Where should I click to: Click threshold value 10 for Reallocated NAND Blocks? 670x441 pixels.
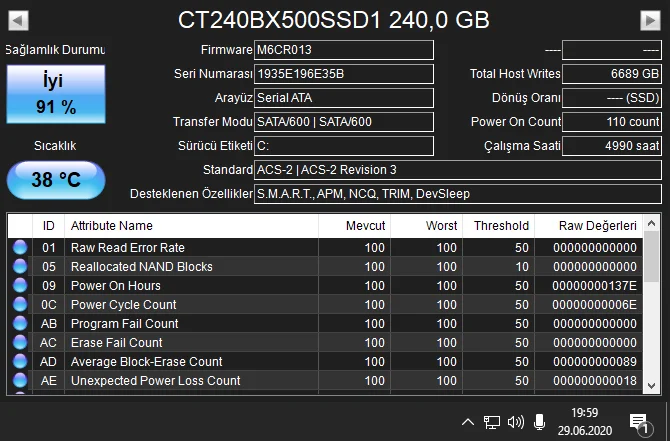(x=522, y=267)
